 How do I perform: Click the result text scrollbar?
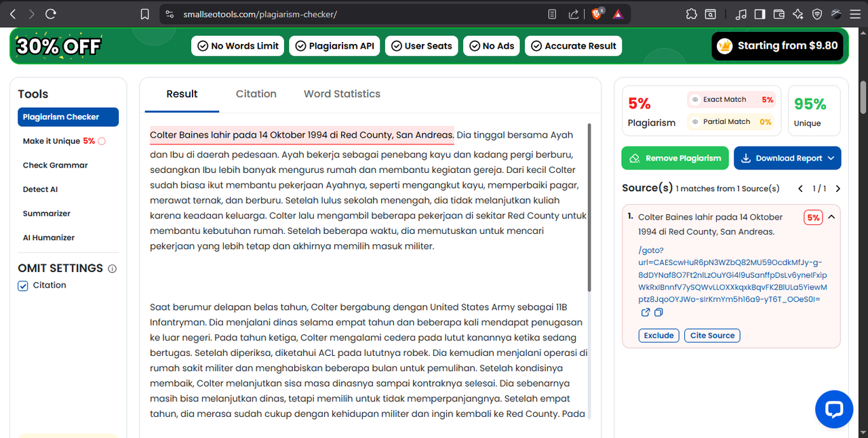589,207
